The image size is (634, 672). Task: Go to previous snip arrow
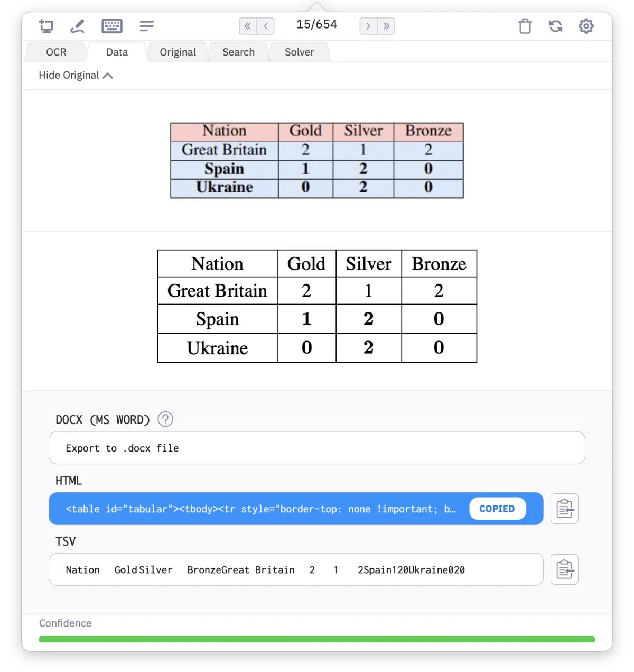tap(266, 26)
